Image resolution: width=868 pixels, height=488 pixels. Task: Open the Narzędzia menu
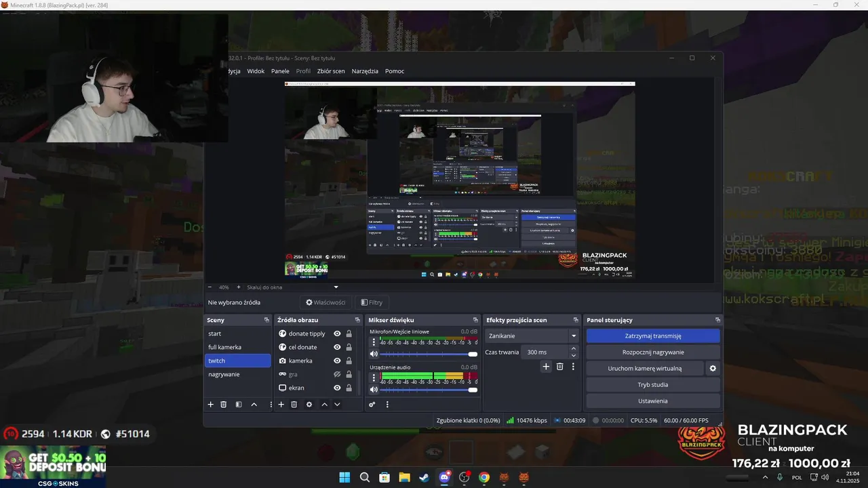pyautogui.click(x=365, y=71)
